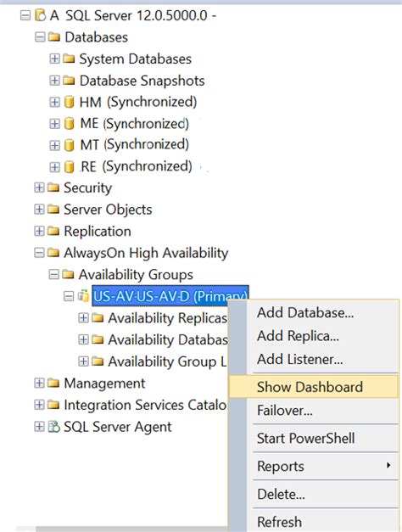Click the SQL Server instance icon
Viewport: 402px width, 532px height.
click(40, 15)
